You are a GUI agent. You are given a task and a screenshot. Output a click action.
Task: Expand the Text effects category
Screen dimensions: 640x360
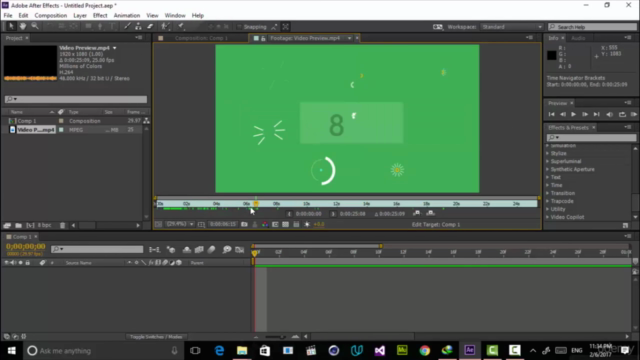[x=548, y=177]
